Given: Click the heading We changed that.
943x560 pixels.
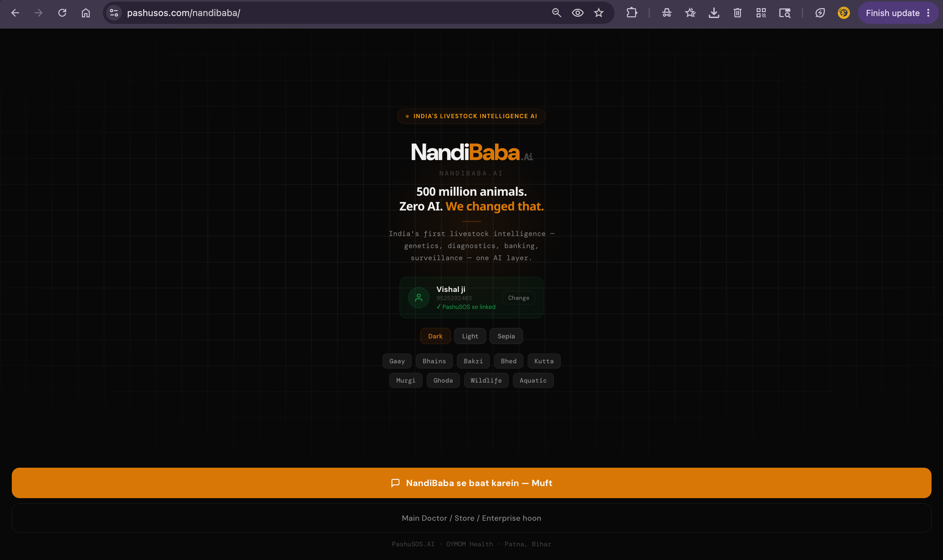Looking at the screenshot, I should coord(494,207).
